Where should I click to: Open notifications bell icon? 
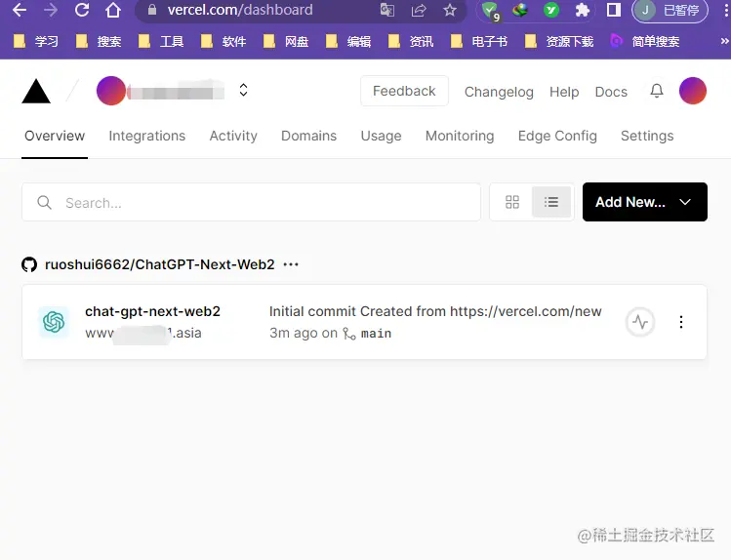[x=657, y=91]
